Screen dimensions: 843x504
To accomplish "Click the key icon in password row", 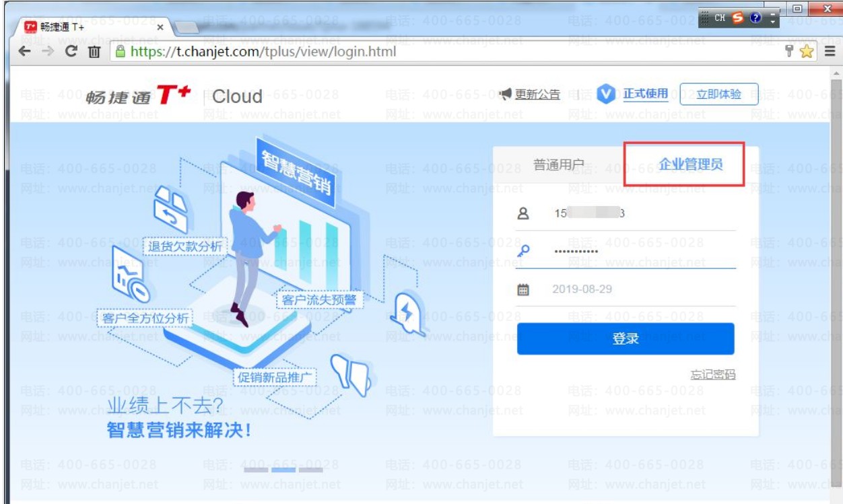I will [524, 250].
